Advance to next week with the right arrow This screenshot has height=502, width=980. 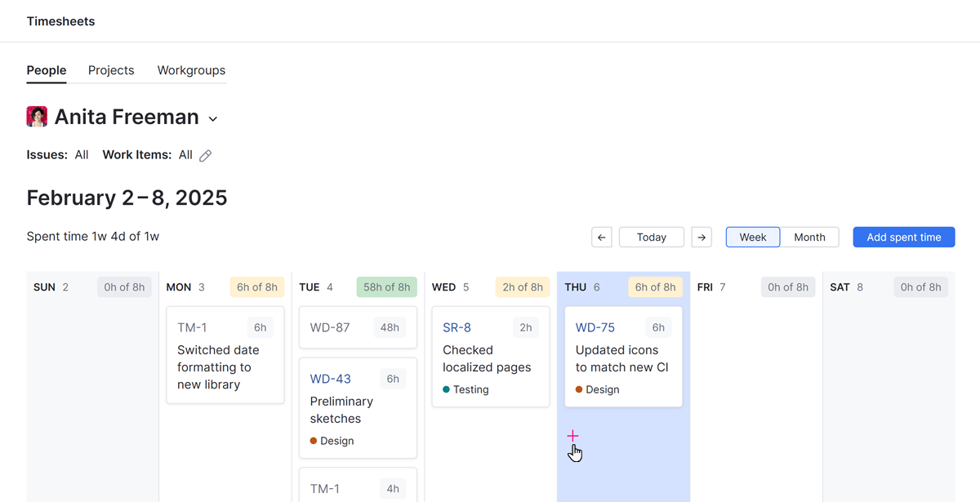point(702,237)
